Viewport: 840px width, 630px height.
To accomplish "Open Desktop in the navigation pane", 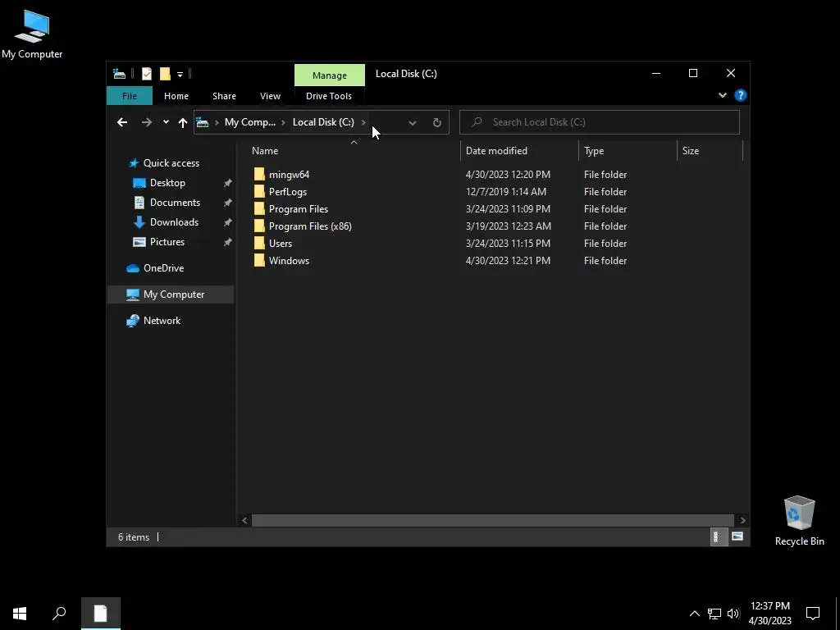I will click(159, 183).
